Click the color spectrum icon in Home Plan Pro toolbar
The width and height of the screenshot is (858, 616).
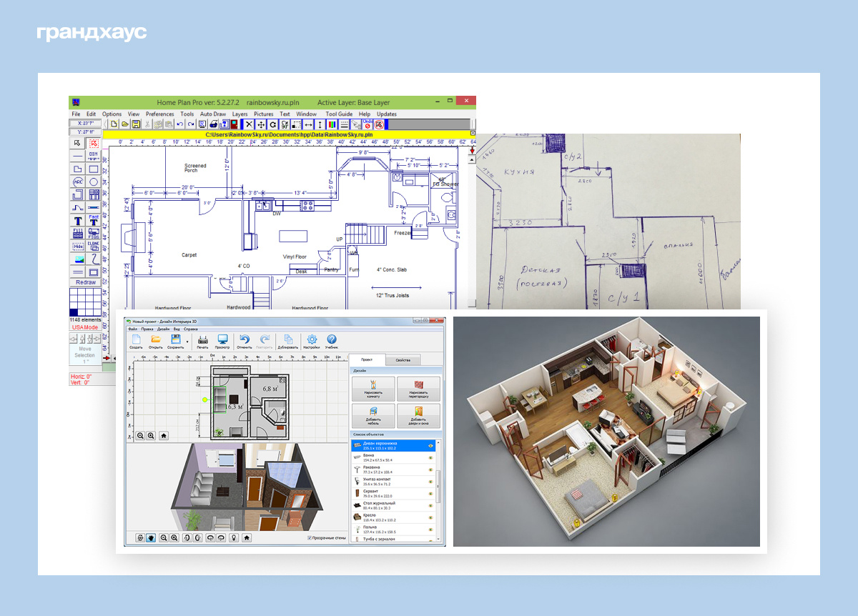pyautogui.click(x=331, y=124)
